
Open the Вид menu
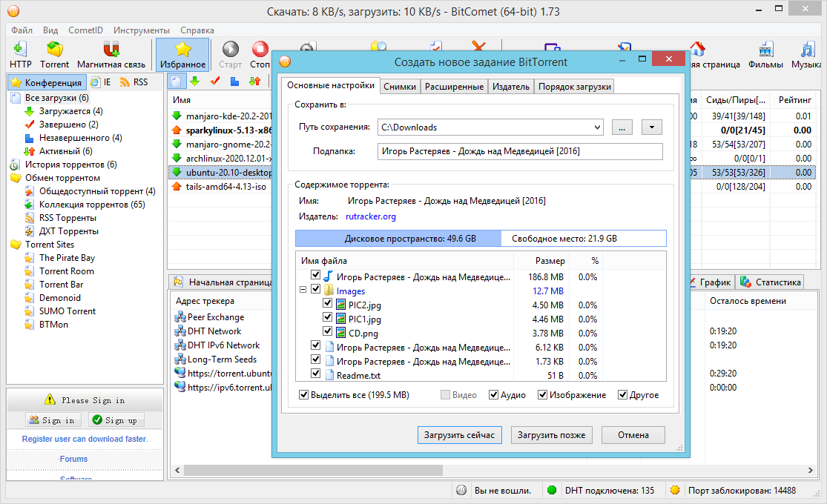click(x=50, y=30)
